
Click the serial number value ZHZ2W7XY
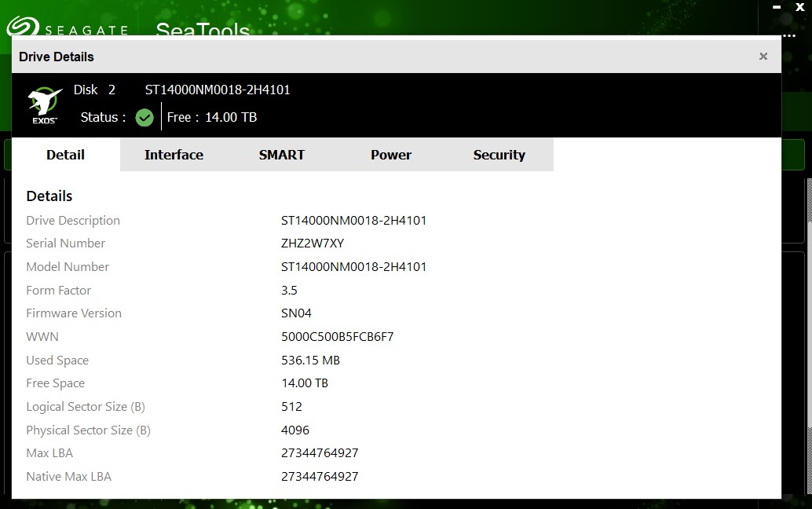click(313, 244)
